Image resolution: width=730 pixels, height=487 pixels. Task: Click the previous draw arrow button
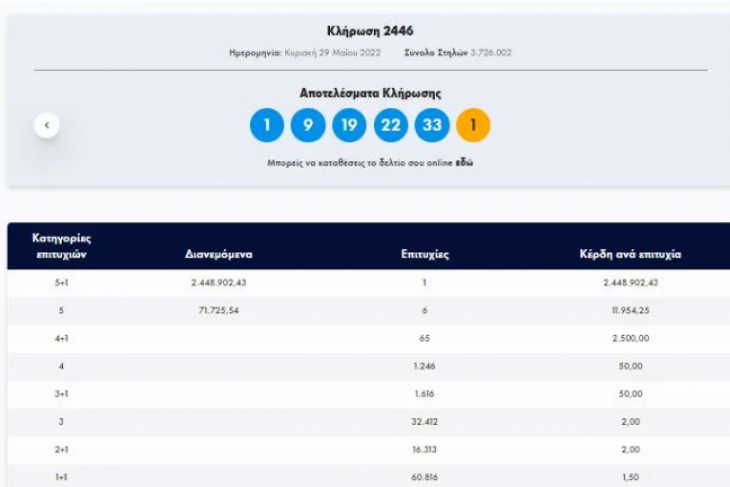[47, 125]
